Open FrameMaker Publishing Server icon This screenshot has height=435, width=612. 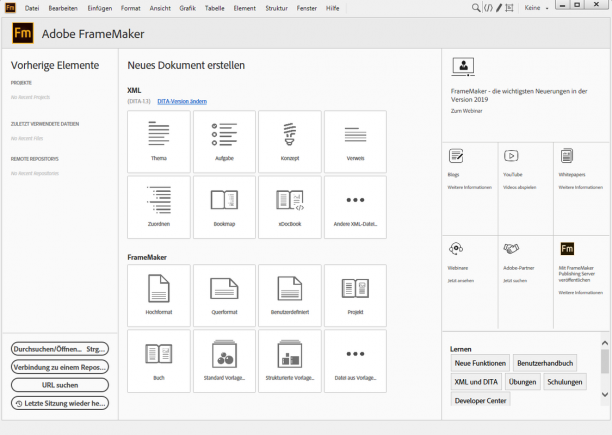(567, 249)
